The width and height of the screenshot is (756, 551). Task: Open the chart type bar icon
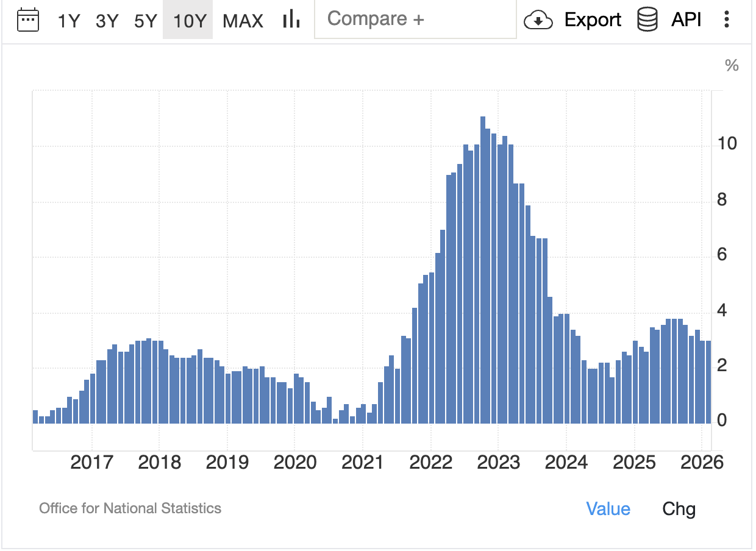click(x=291, y=20)
